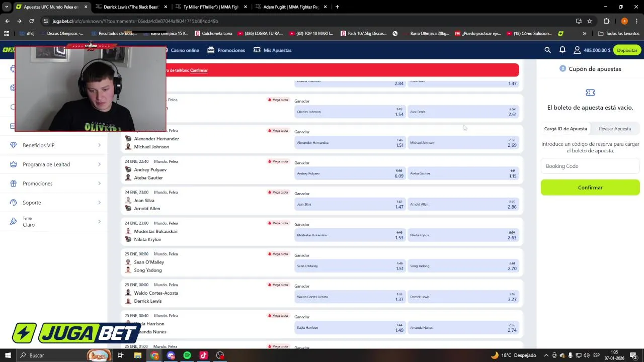Open the Sean O'Malley fighter name link
The image size is (644, 362).
(149, 262)
